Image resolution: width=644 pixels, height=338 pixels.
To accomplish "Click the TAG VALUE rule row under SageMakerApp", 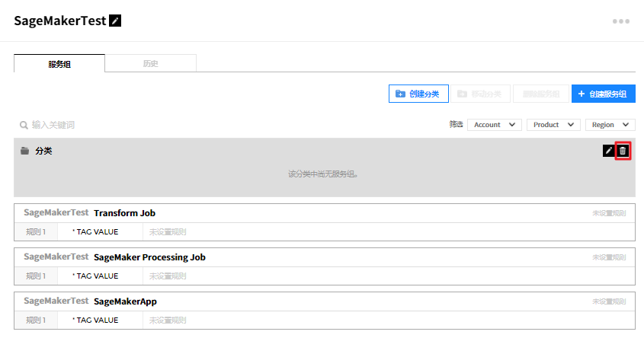I will click(x=95, y=320).
